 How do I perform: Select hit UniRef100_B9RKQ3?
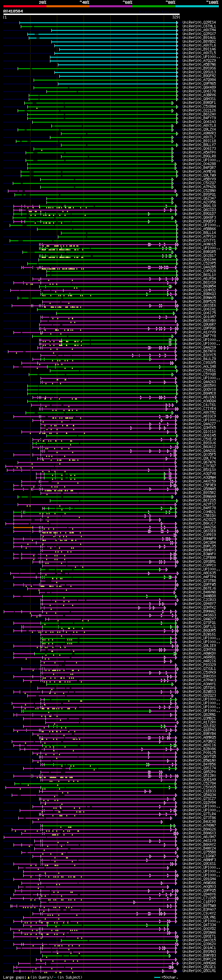[199, 294]
